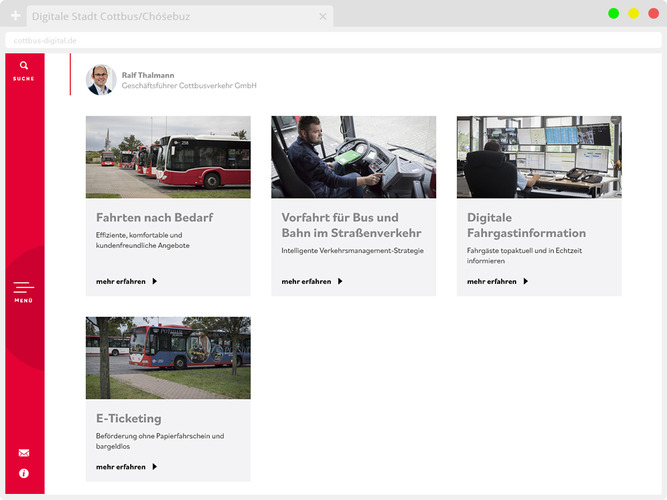This screenshot has height=500, width=667.
Task: Click the yellow window control dot
Action: (x=633, y=13)
